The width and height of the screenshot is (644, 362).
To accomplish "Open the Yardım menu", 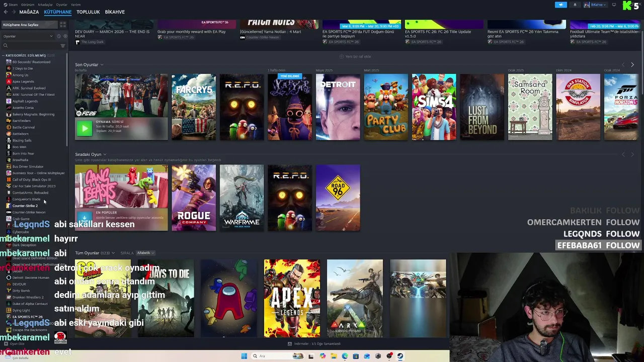I will coord(75,5).
